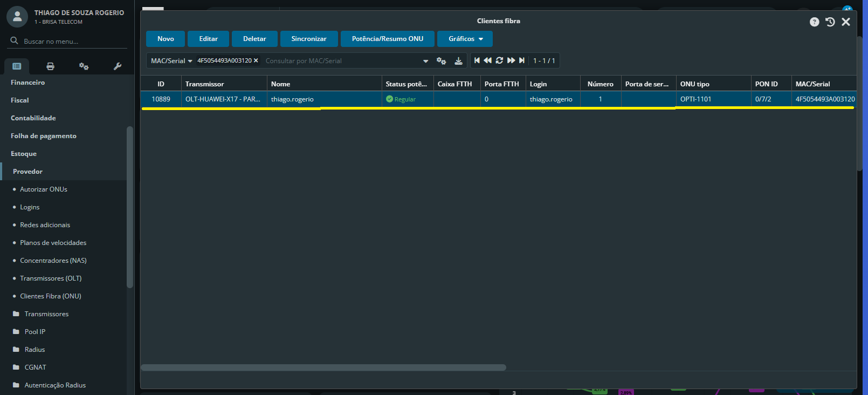This screenshot has height=395, width=868.
Task: Open the MAC/Serial filter field dropdown
Action: tap(171, 61)
